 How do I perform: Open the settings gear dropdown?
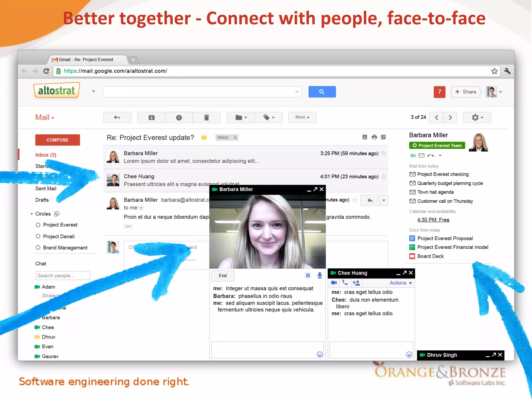tap(477, 117)
